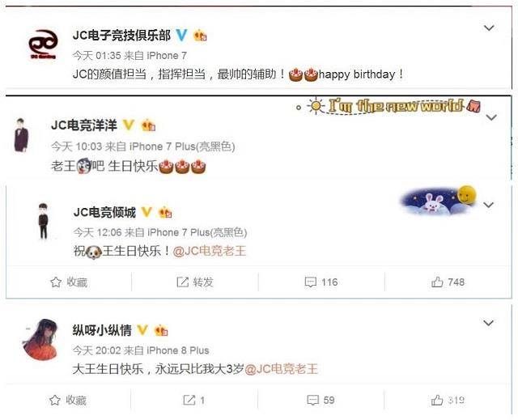Image resolution: width=518 pixels, height=420 pixels.
Task: Like 纵呀小纵情 post with 319 likes
Action: (x=448, y=400)
